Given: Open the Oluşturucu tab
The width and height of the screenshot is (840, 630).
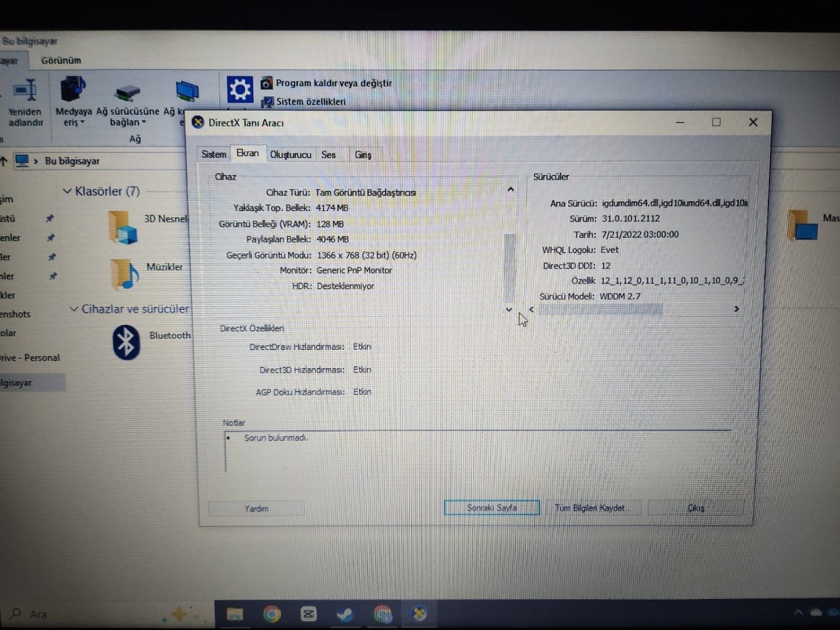Looking at the screenshot, I should point(290,155).
